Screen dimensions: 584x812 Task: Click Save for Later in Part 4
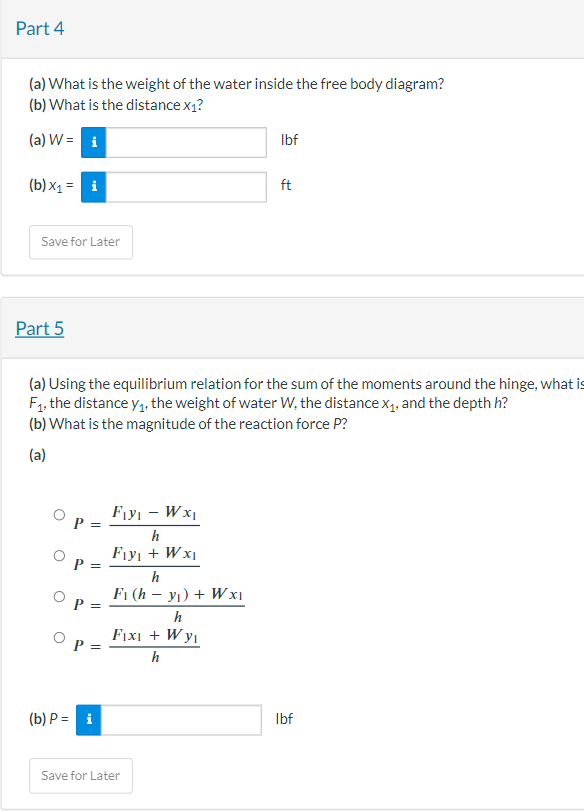(x=80, y=242)
